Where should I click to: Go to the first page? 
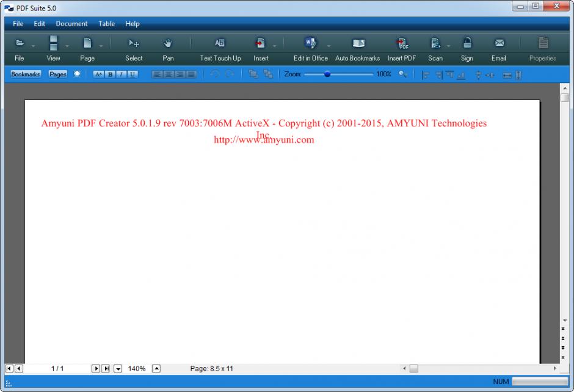pyautogui.click(x=9, y=369)
